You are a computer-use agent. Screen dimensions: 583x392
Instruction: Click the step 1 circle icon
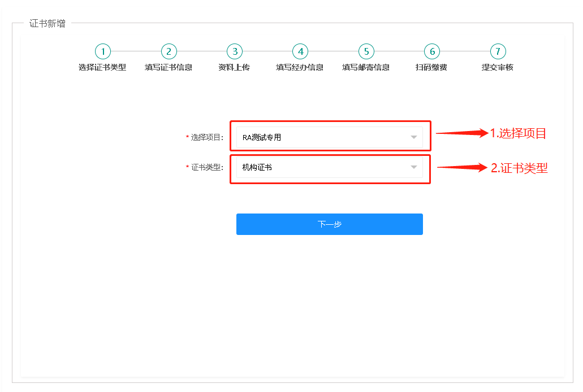pyautogui.click(x=102, y=51)
